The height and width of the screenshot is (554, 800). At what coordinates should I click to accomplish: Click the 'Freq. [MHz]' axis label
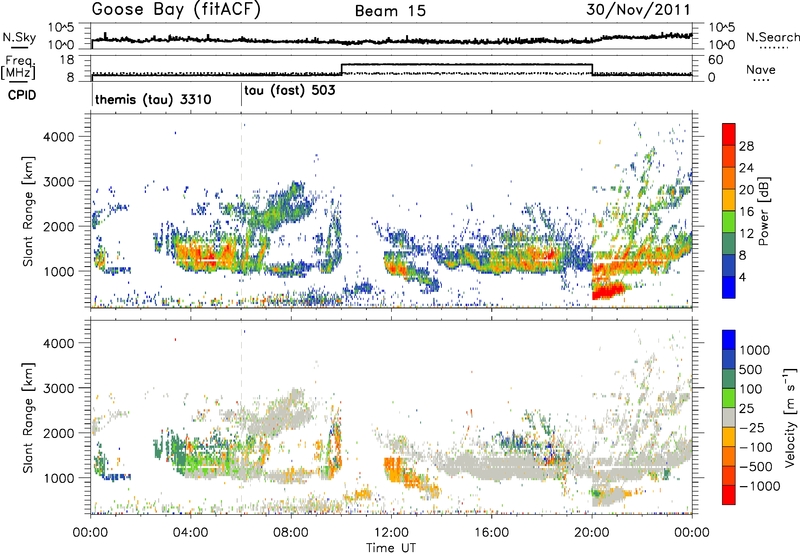[18, 68]
